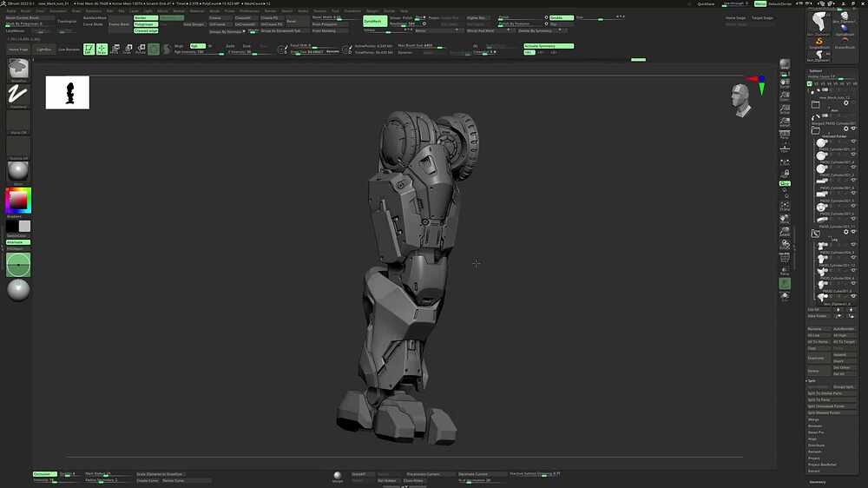Click the Actual size icon
The height and width of the screenshot is (488, 868).
785,109
